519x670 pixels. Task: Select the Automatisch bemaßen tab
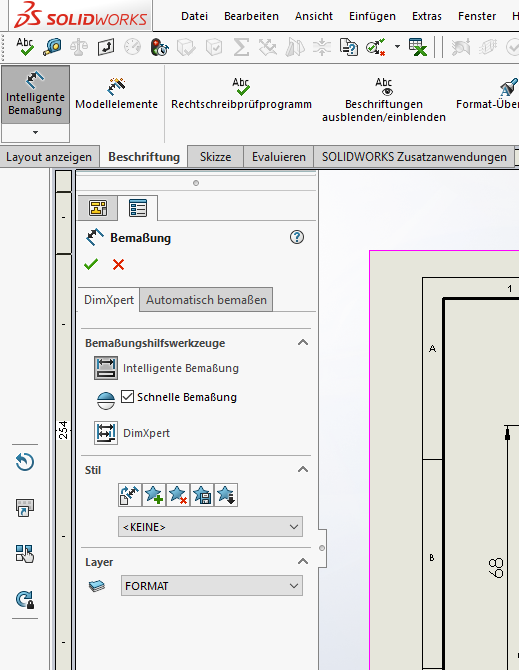pos(206,300)
